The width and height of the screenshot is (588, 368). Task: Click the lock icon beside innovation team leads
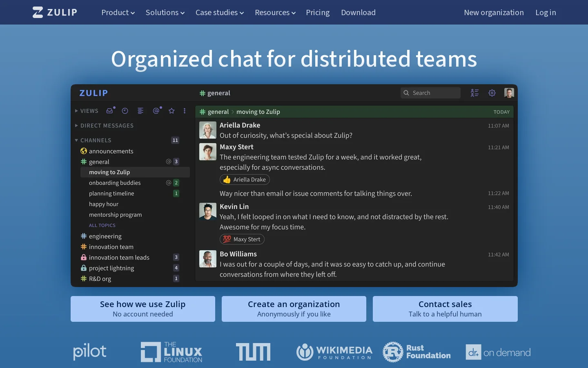(84, 258)
